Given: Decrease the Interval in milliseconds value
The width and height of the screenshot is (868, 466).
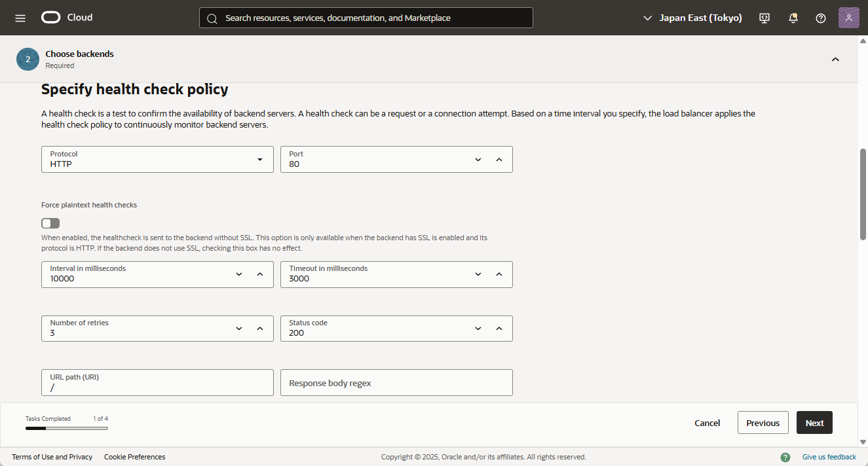Looking at the screenshot, I should (239, 274).
